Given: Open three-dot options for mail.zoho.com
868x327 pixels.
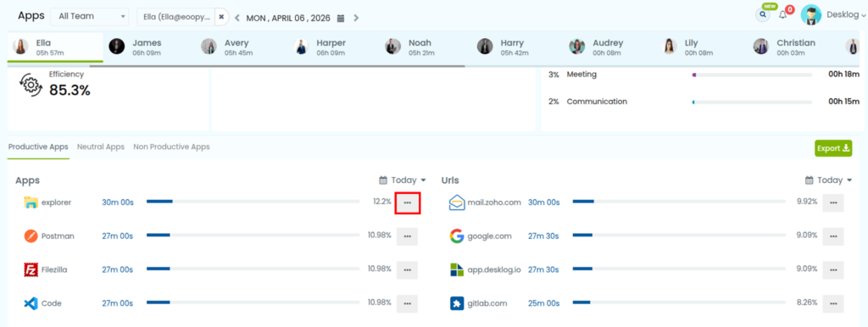Looking at the screenshot, I should (833, 203).
